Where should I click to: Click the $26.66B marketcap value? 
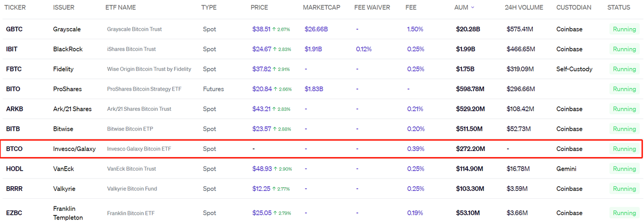tap(316, 29)
